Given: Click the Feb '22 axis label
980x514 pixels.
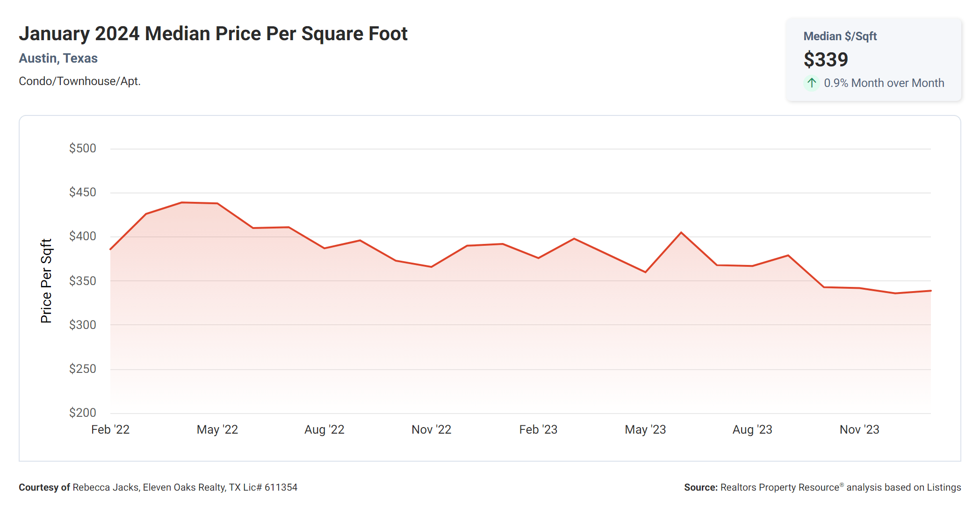Looking at the screenshot, I should coord(110,429).
